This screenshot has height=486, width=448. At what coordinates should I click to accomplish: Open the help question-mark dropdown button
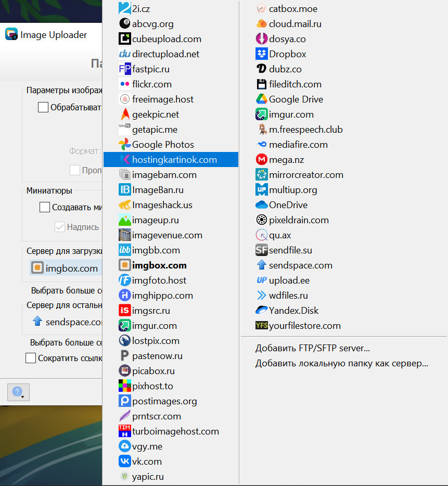(x=18, y=392)
